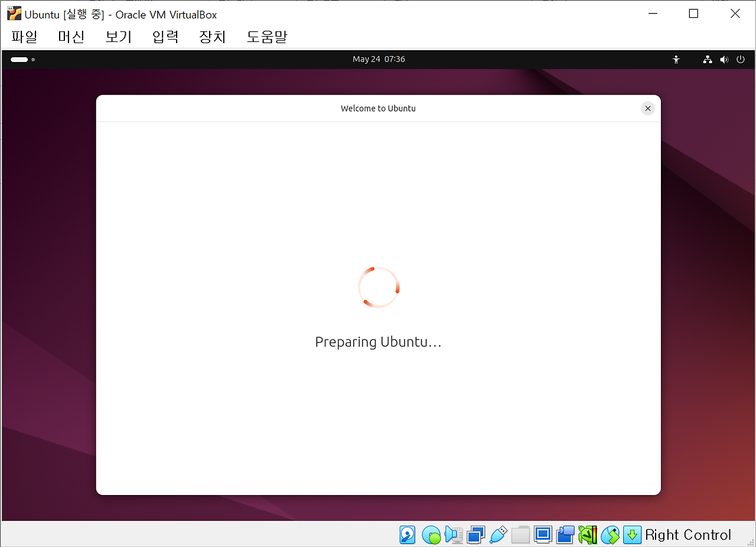Click Ubuntu wired network tray icon
Screen dimensions: 756x547
tap(708, 59)
